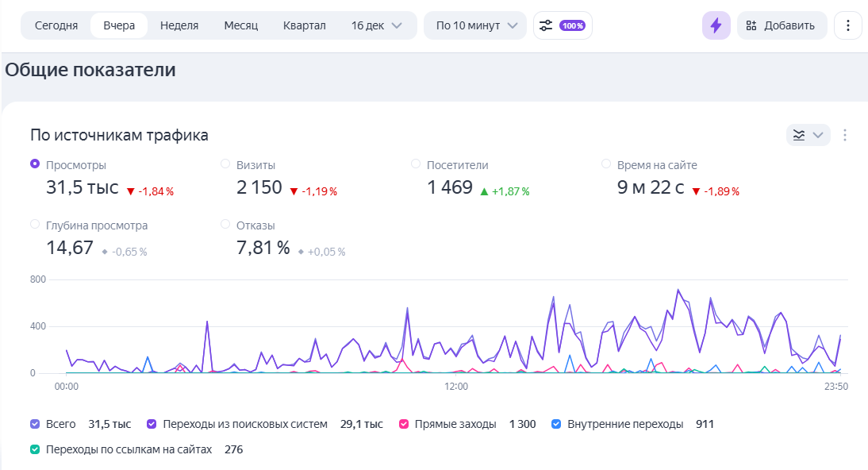Click the Квартал period button

pyautogui.click(x=304, y=25)
